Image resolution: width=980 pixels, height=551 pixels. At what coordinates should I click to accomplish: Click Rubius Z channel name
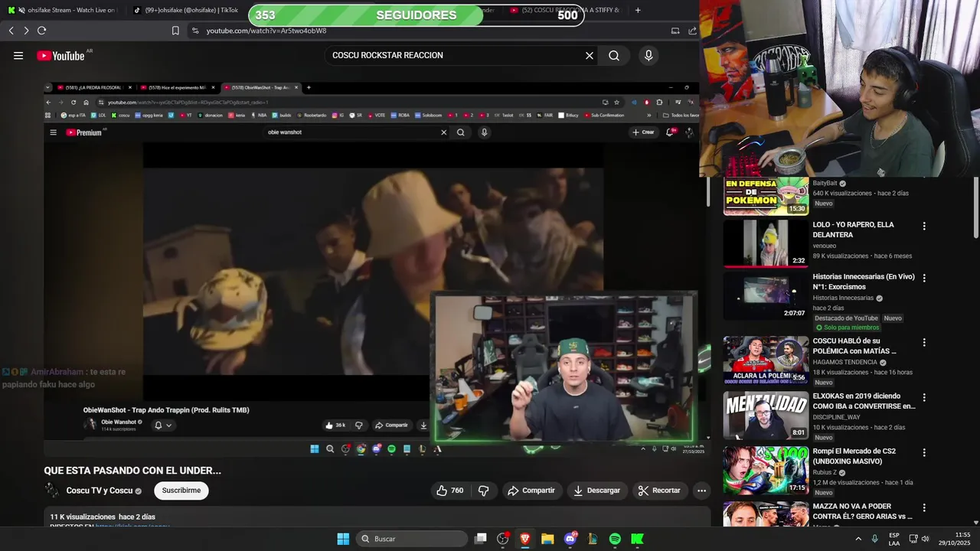(x=825, y=473)
